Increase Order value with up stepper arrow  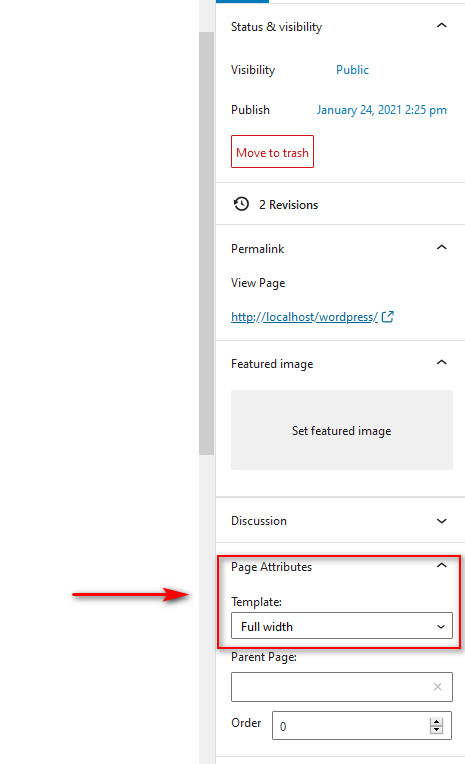pyautogui.click(x=437, y=722)
